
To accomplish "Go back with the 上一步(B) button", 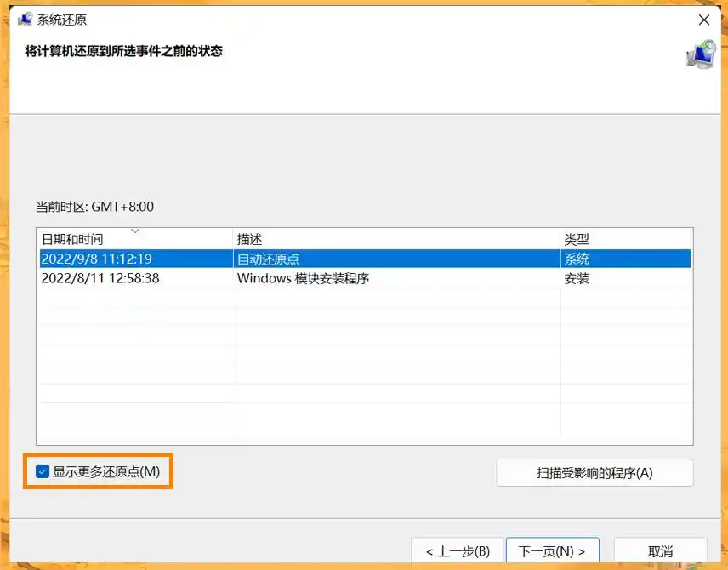I will click(x=458, y=551).
